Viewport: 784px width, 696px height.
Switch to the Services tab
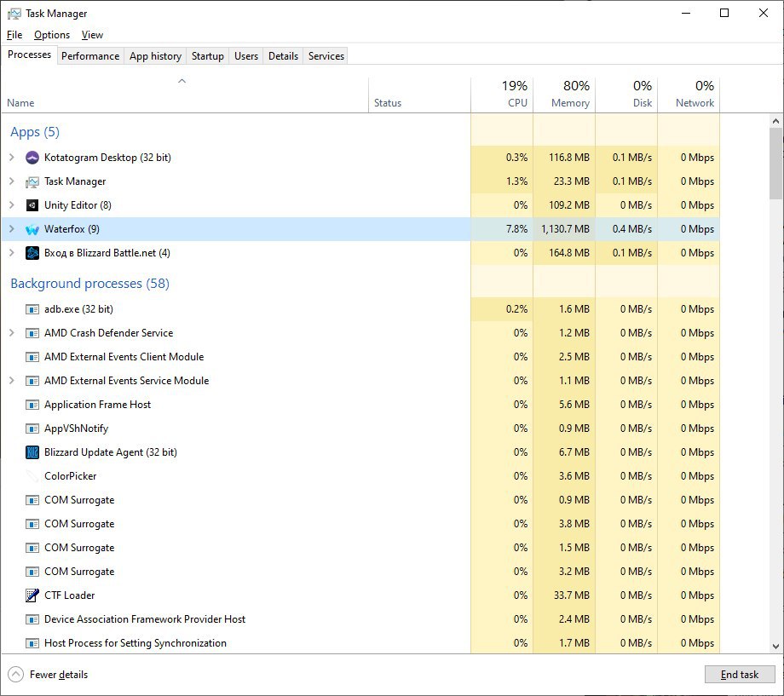[326, 56]
